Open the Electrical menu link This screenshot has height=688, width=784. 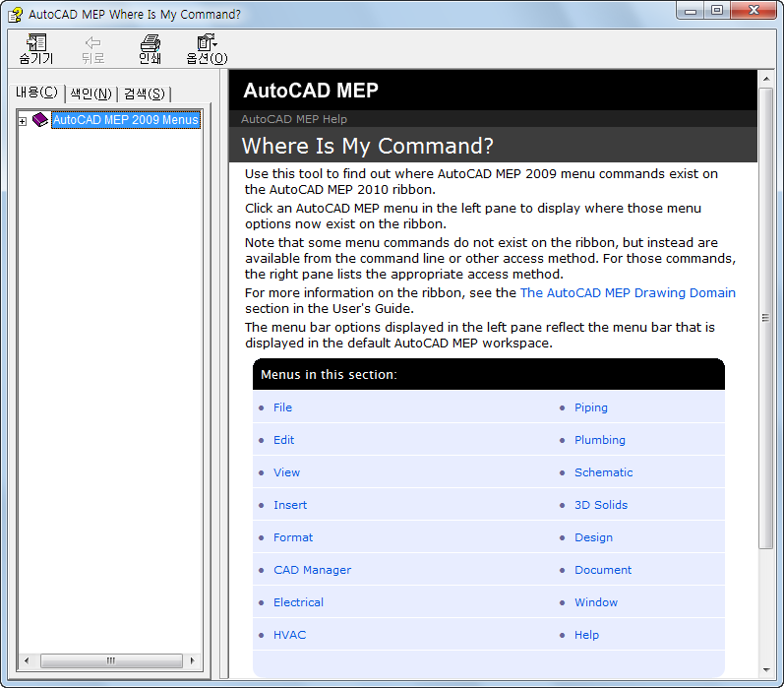click(298, 602)
